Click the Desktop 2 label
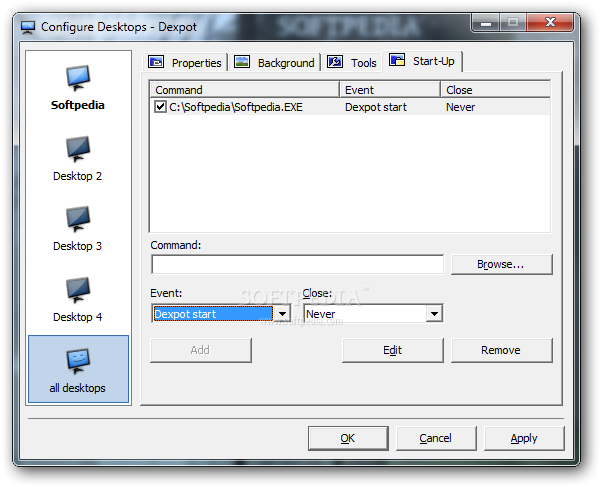The width and height of the screenshot is (601, 487). tap(77, 176)
